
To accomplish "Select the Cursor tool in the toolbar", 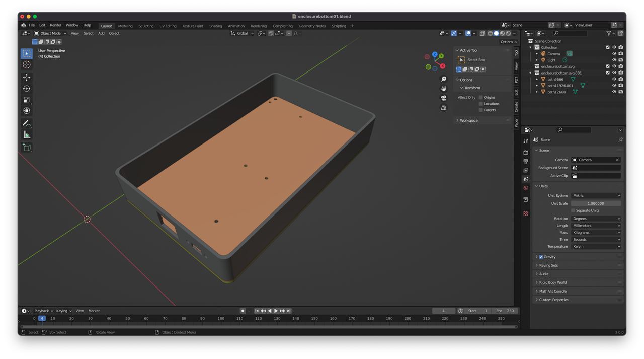I will pyautogui.click(x=27, y=65).
